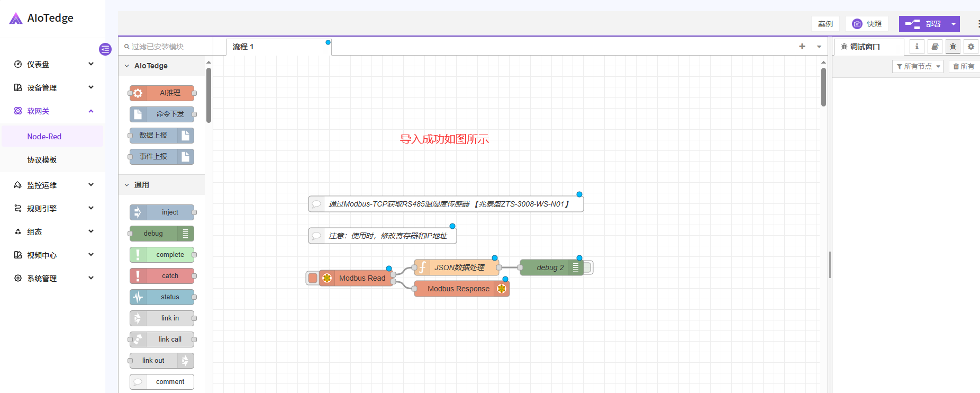
Task: Toggle the Modbus Read node input button
Action: (x=312, y=278)
